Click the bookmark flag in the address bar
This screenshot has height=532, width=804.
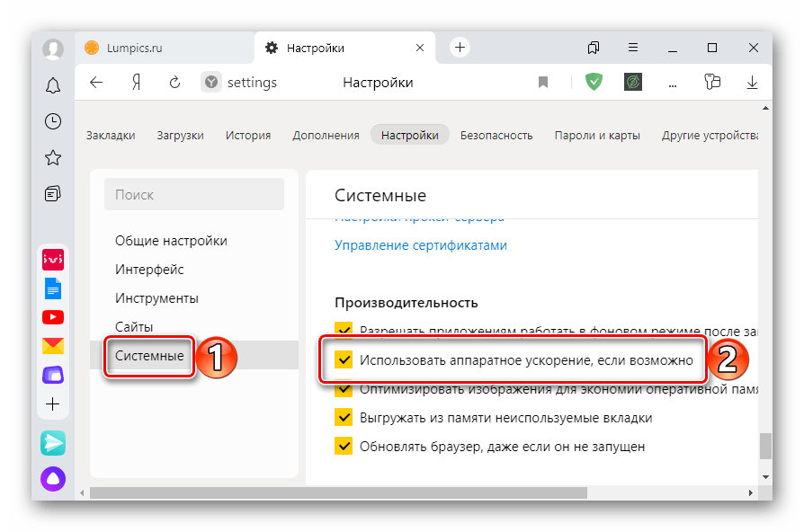point(543,82)
